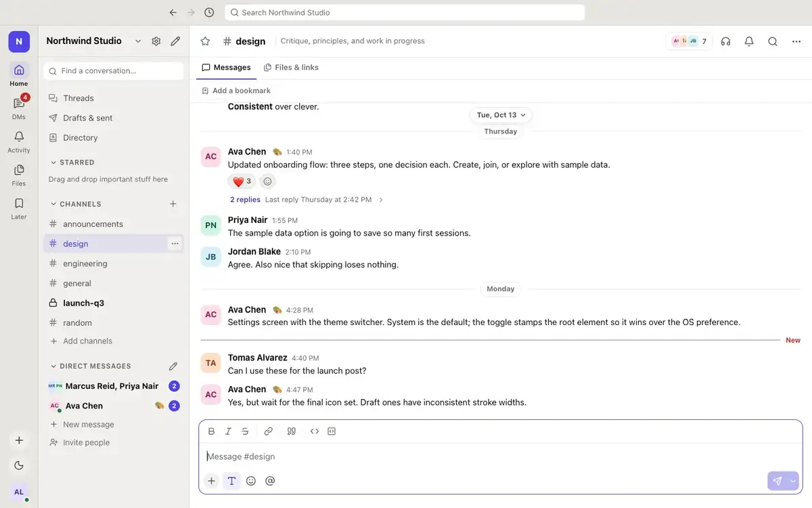
Task: Open Threads
Action: 114,98
